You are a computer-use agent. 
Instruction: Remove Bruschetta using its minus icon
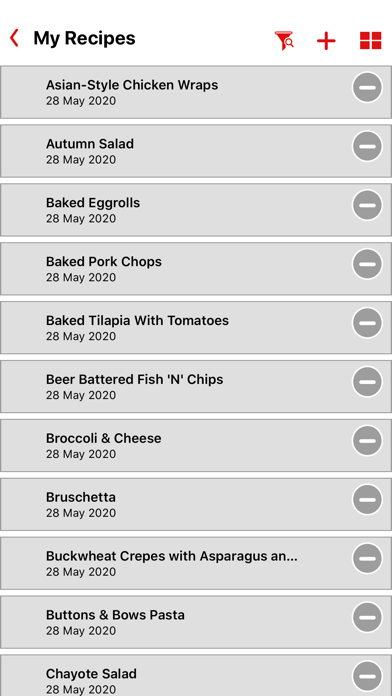pyautogui.click(x=367, y=500)
